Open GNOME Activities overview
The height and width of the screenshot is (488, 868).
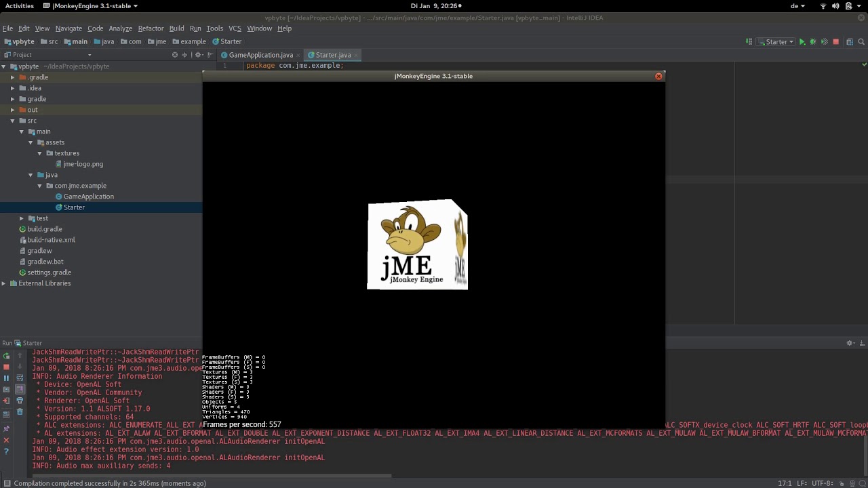click(x=19, y=6)
